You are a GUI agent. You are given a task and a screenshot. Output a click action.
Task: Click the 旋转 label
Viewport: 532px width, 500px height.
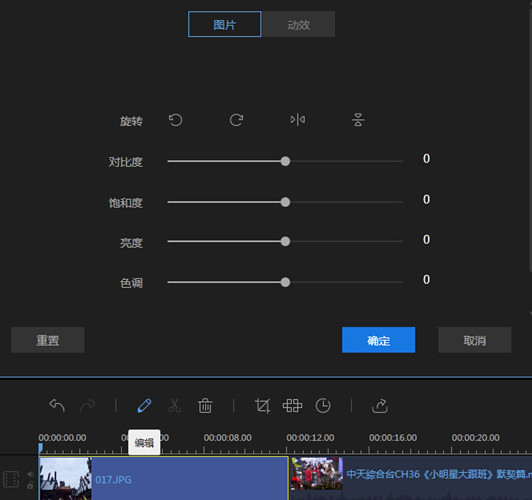[131, 121]
